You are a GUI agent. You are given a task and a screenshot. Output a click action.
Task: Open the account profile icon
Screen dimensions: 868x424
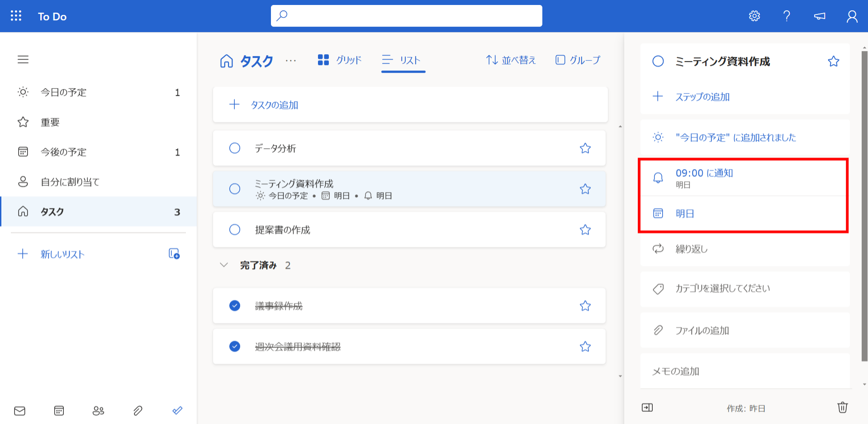pyautogui.click(x=852, y=15)
